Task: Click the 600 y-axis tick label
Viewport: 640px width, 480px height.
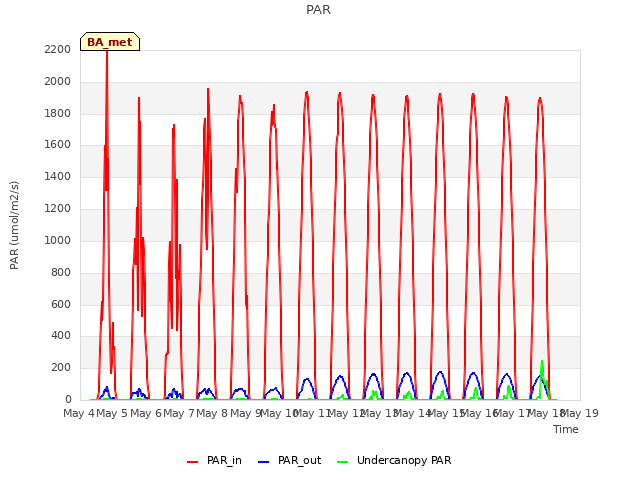Action: [61, 304]
